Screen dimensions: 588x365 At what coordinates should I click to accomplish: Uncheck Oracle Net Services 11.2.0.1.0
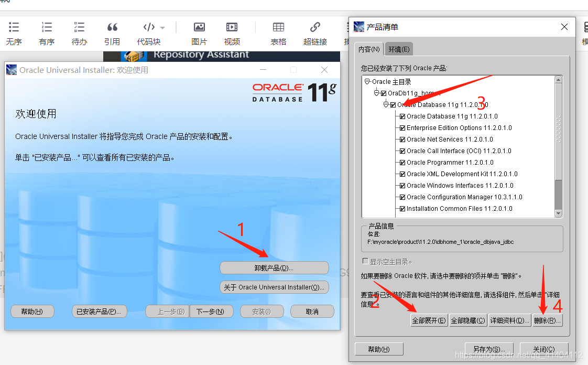[402, 139]
